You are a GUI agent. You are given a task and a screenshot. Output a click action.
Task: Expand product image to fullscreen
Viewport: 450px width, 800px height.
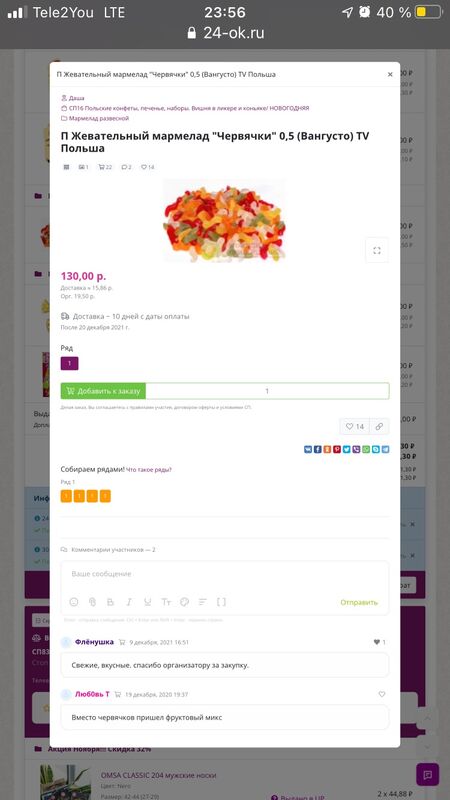[x=377, y=251]
